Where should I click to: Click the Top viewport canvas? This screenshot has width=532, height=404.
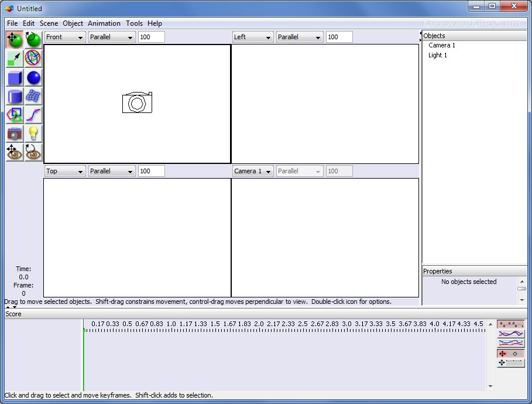(137, 238)
